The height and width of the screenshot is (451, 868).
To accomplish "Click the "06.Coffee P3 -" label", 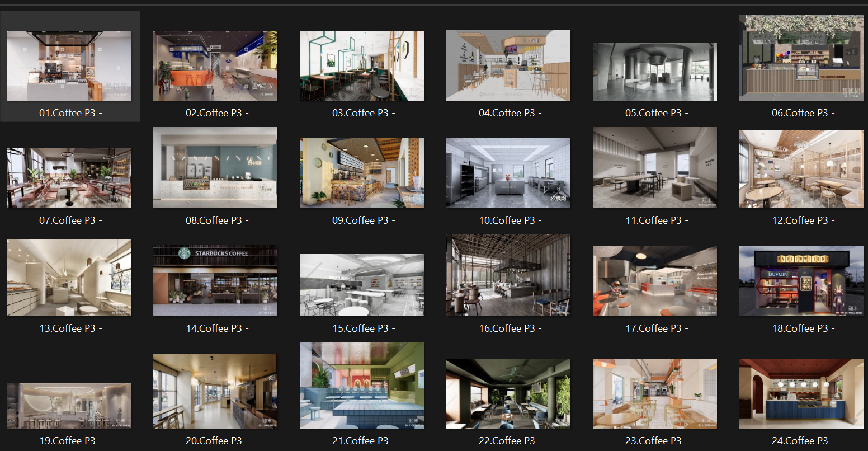I will 803,113.
